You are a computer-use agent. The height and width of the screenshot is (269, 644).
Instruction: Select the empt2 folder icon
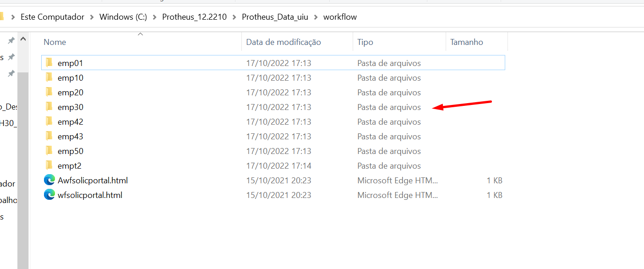[x=49, y=165]
